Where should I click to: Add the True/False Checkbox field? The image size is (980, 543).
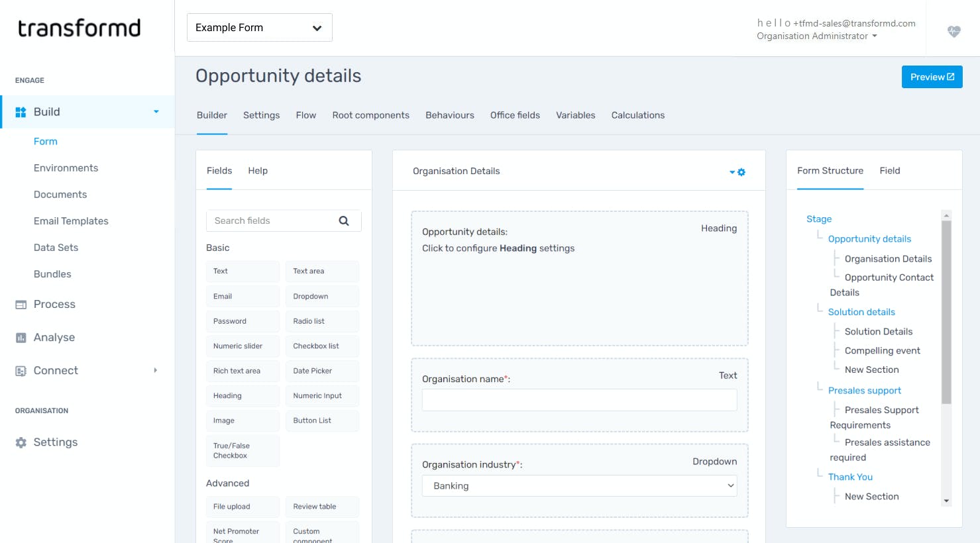click(243, 451)
